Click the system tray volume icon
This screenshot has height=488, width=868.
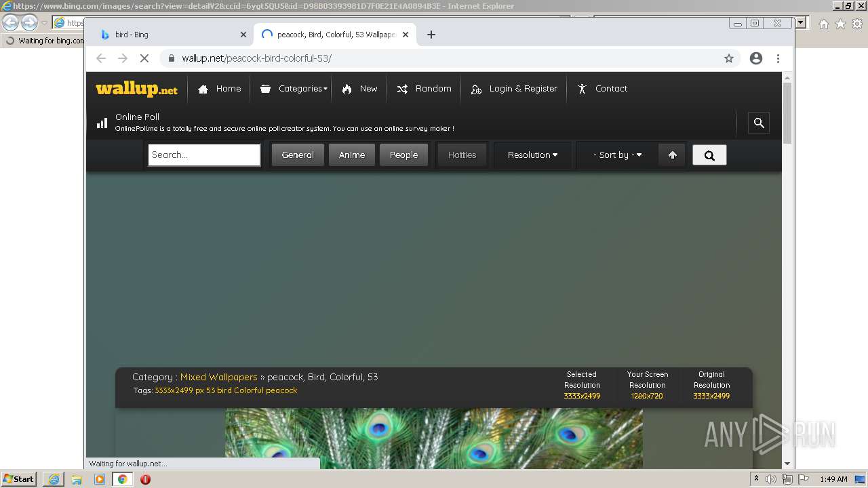point(771,479)
